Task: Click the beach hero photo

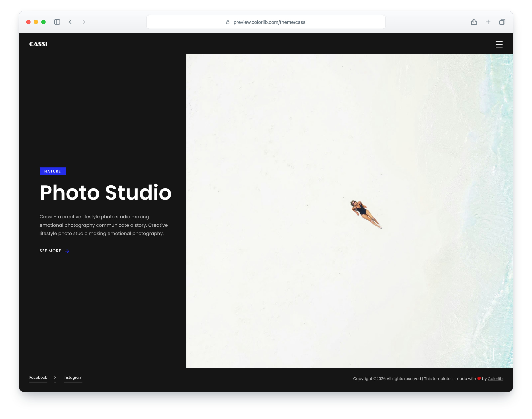Action: coord(349,210)
